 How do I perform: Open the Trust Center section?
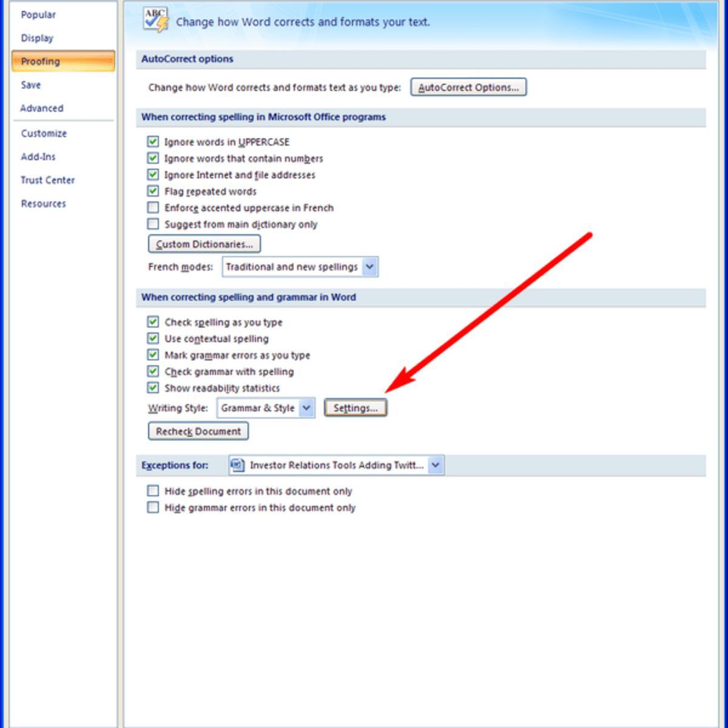coord(48,180)
